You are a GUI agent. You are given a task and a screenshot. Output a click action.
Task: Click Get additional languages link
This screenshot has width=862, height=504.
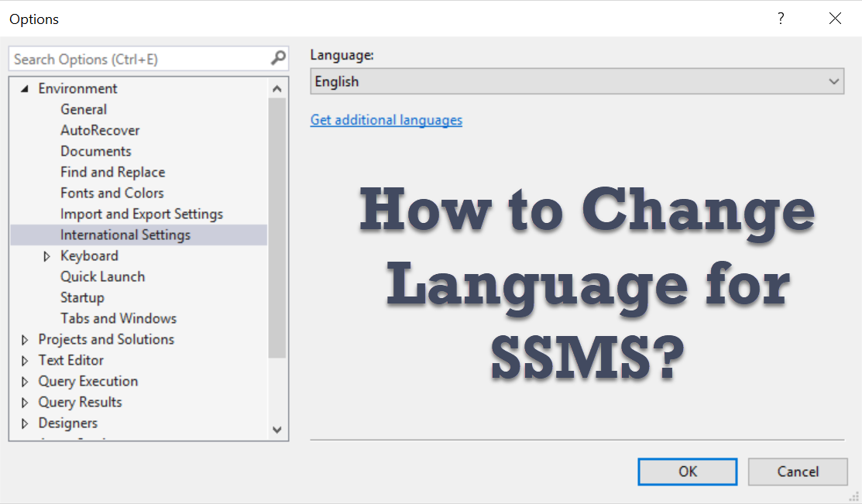386,120
